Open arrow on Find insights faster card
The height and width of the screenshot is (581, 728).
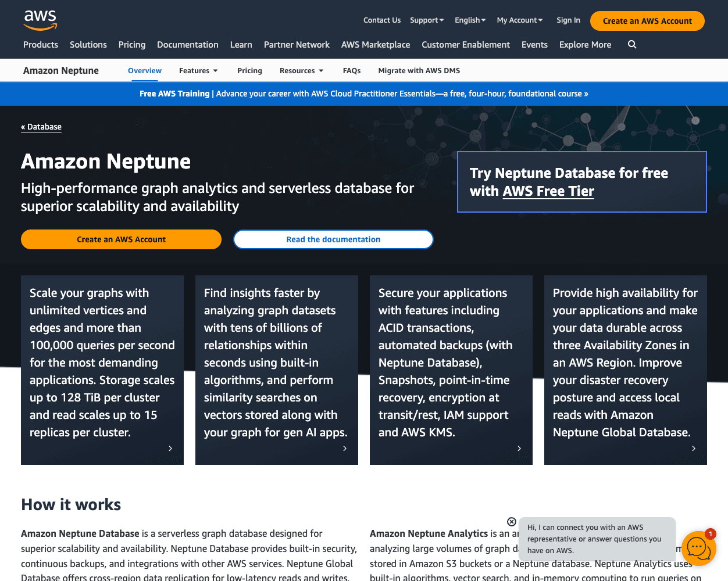pos(345,449)
